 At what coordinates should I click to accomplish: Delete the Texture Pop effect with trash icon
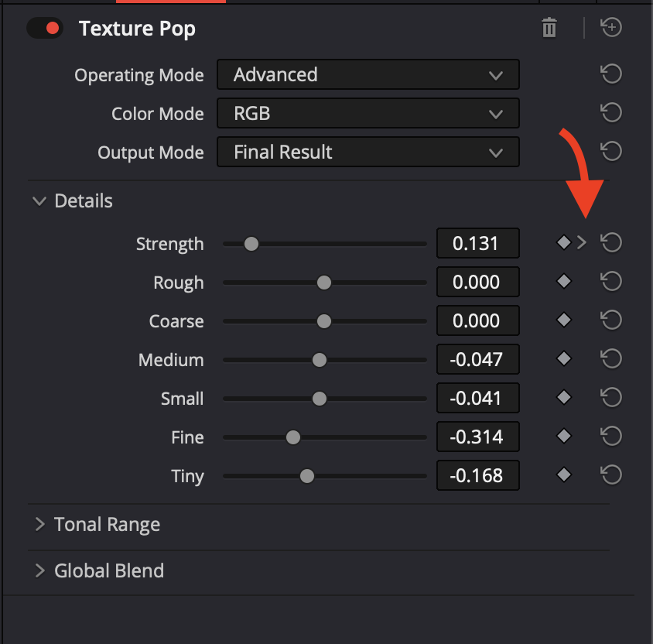click(x=549, y=29)
